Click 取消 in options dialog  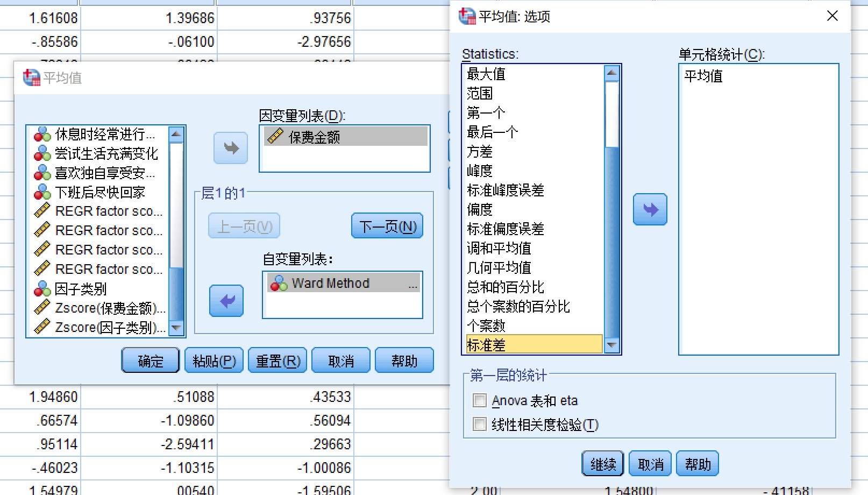650,464
